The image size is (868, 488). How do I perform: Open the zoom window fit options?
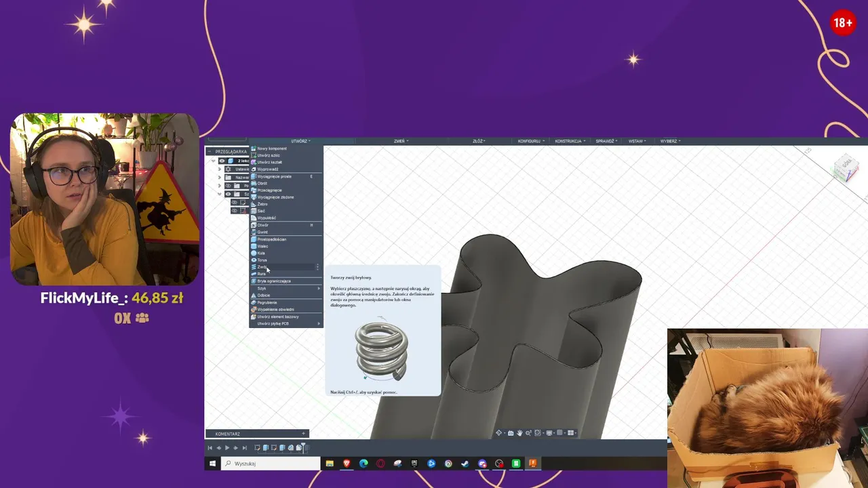[x=538, y=432]
